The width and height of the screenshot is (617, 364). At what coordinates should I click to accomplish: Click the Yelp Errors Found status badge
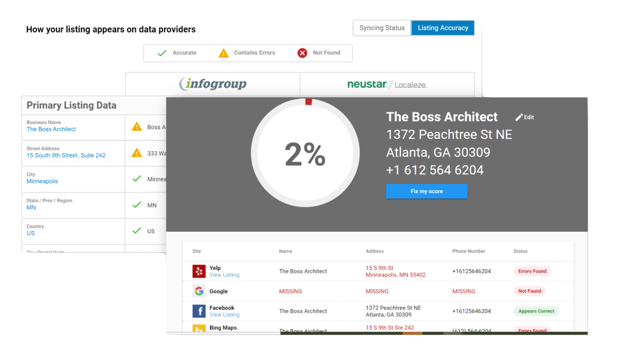point(532,271)
